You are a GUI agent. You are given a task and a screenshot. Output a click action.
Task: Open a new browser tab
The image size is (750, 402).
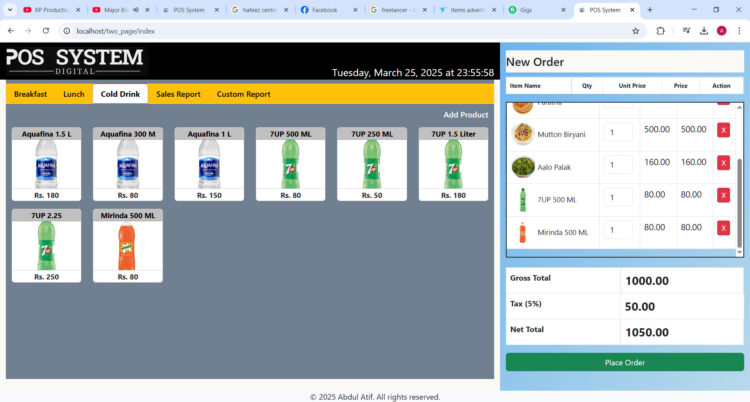point(650,10)
